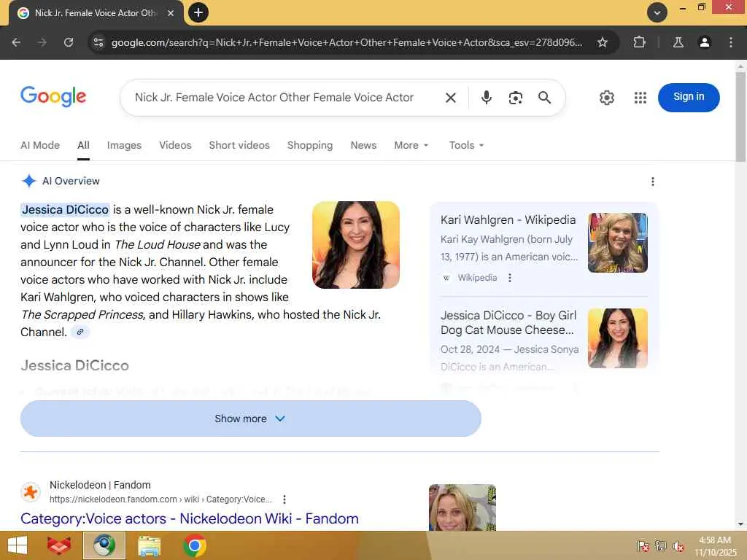This screenshot has height=560, width=747.
Task: Open the Tools dropdown
Action: tap(466, 145)
